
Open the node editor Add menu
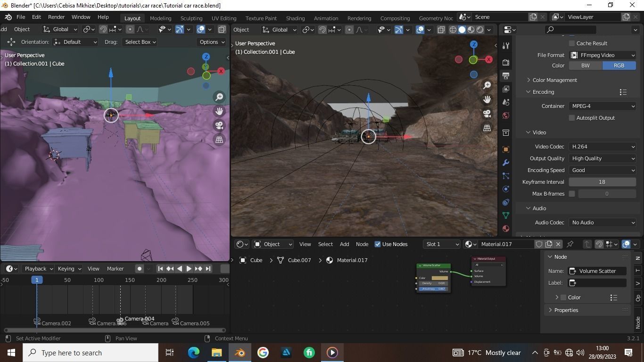[x=344, y=244]
